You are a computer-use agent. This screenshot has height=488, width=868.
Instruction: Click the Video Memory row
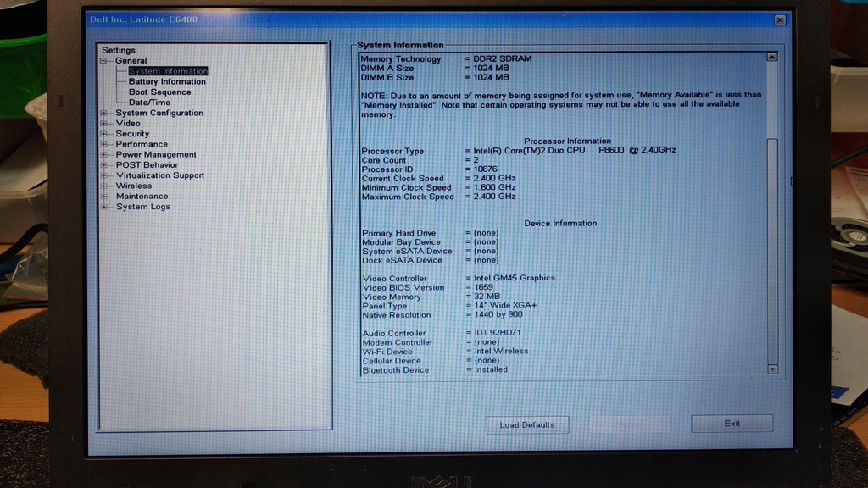click(431, 297)
